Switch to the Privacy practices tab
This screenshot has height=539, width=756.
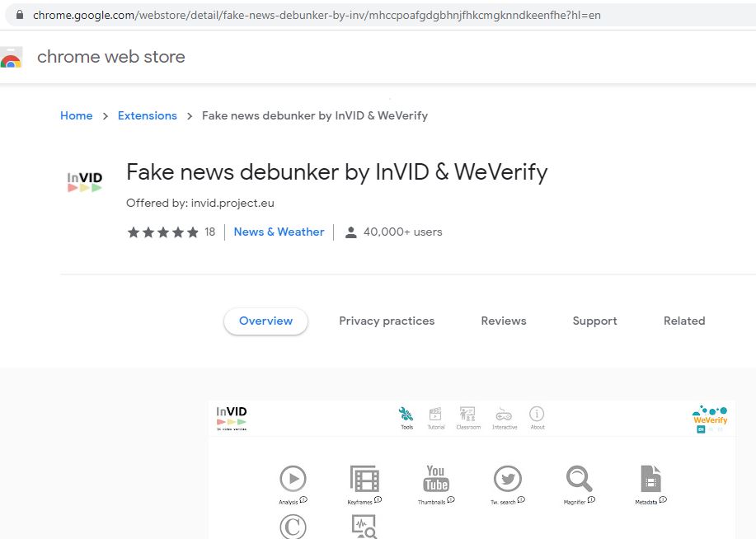386,321
